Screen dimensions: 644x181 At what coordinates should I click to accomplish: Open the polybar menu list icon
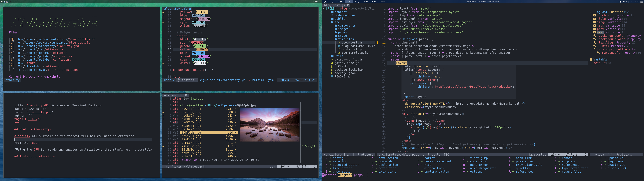tap(641, 2)
